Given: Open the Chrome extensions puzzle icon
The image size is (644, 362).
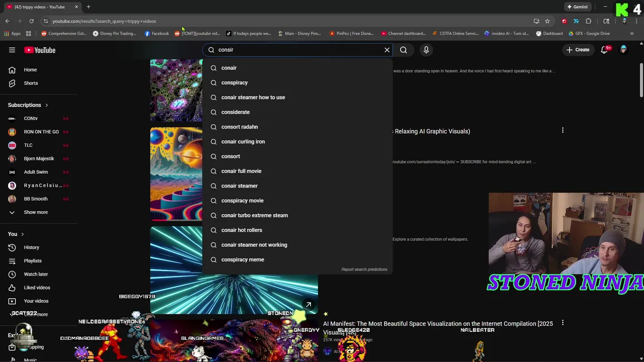Looking at the screenshot, I should tap(589, 21).
